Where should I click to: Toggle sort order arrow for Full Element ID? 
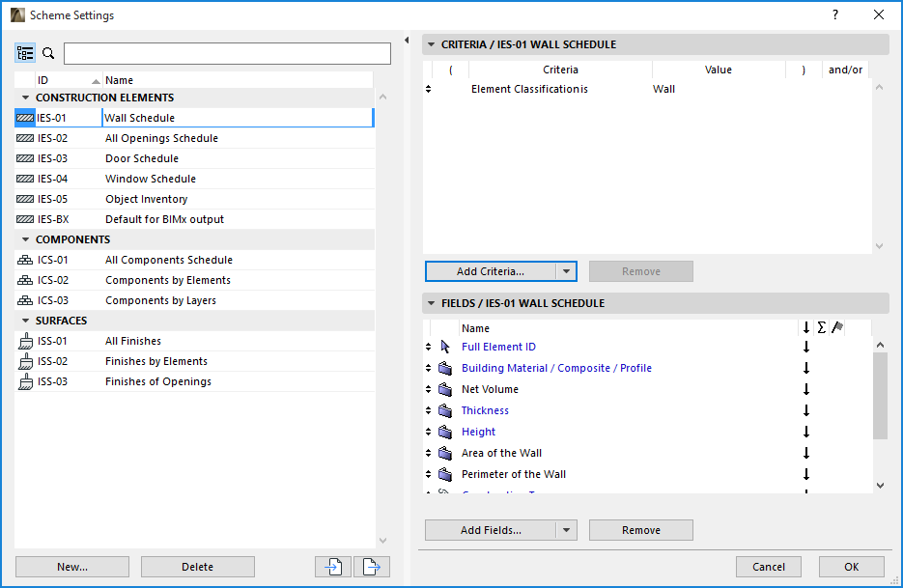coord(806,347)
